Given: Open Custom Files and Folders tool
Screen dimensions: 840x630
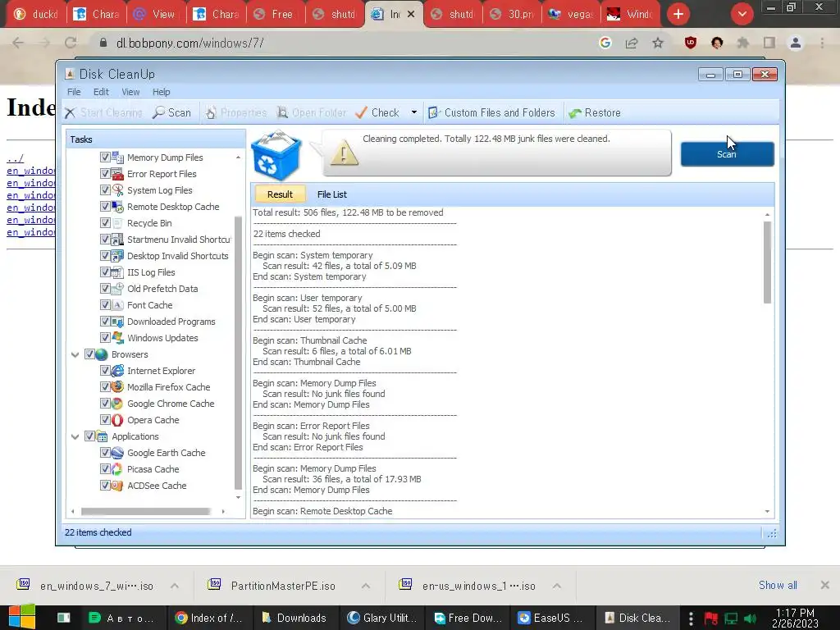Looking at the screenshot, I should [x=492, y=112].
